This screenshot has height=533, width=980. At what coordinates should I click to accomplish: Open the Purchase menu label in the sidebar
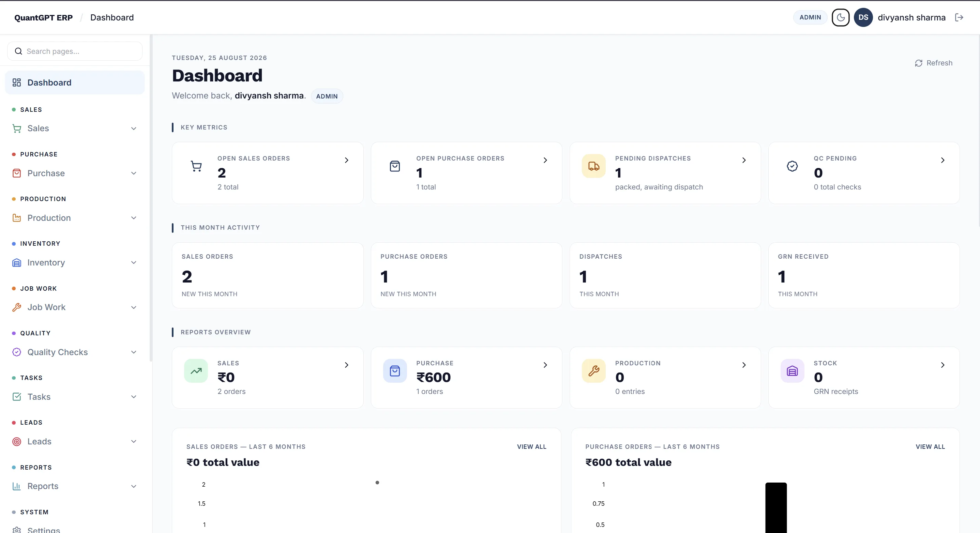(x=46, y=173)
